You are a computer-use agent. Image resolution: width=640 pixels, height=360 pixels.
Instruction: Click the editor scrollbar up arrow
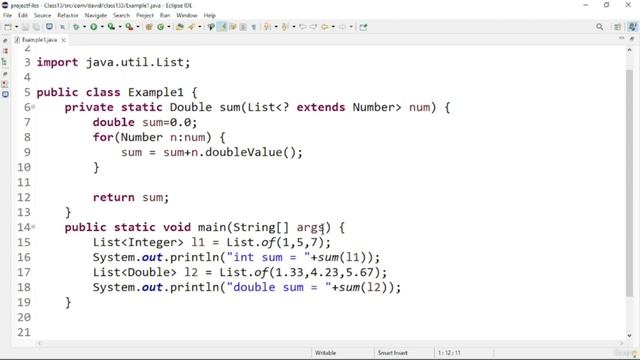coord(629,49)
